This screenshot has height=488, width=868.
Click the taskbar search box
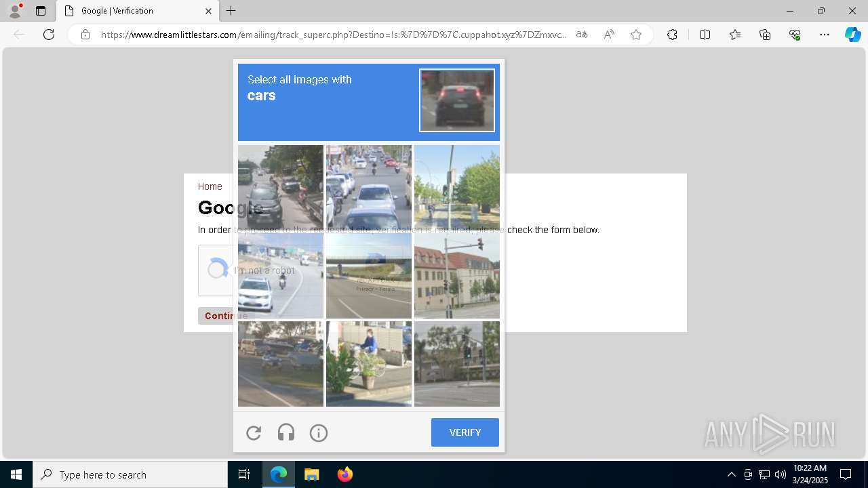130,474
